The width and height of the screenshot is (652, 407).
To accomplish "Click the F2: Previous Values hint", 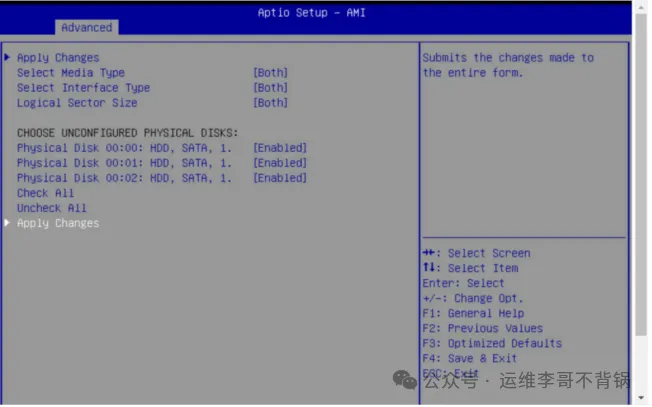I will coord(483,328).
